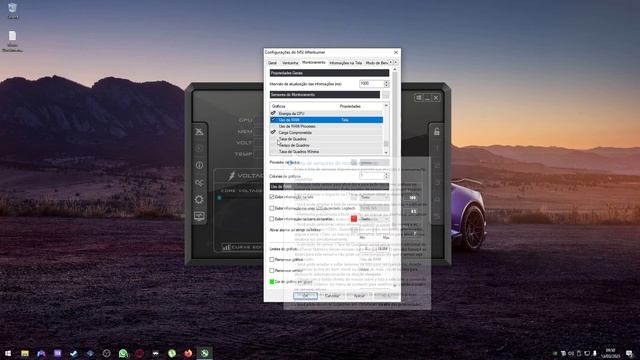This screenshot has width=640, height=360.
Task: Click the green graph color swatch
Action: 272,282
